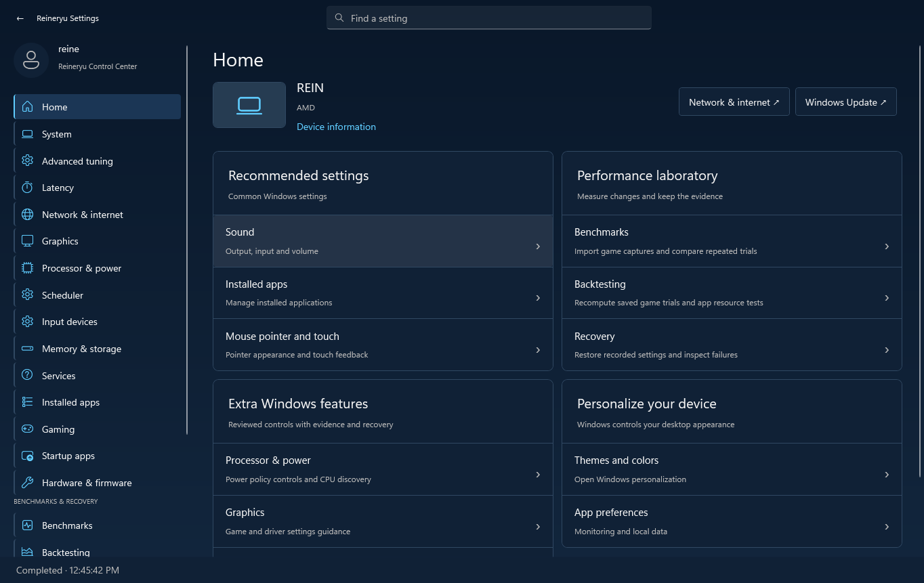Open Graphics under Extra Windows features
Screen dimensions: 924x583
click(x=383, y=521)
